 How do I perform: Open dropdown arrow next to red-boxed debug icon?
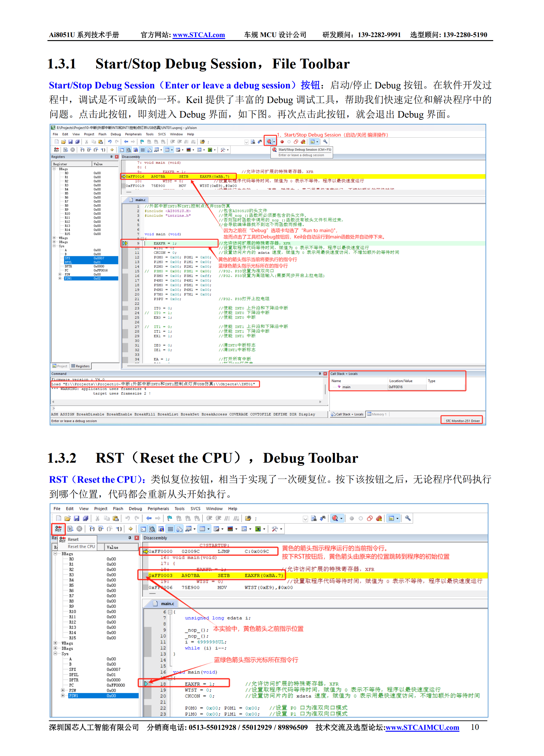click(274, 142)
